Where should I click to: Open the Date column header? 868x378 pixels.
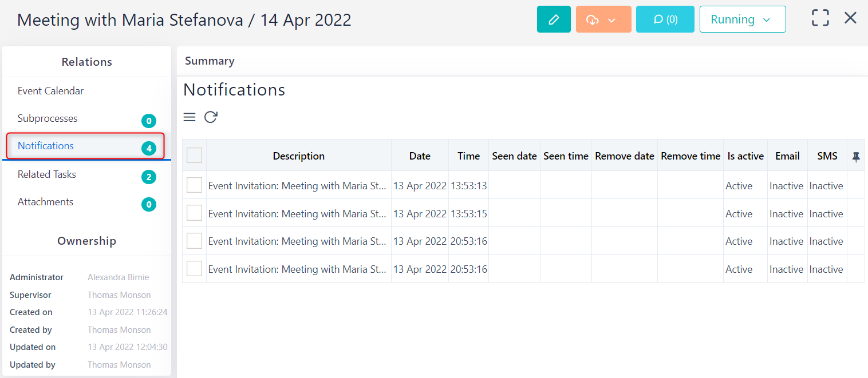pyautogui.click(x=420, y=155)
